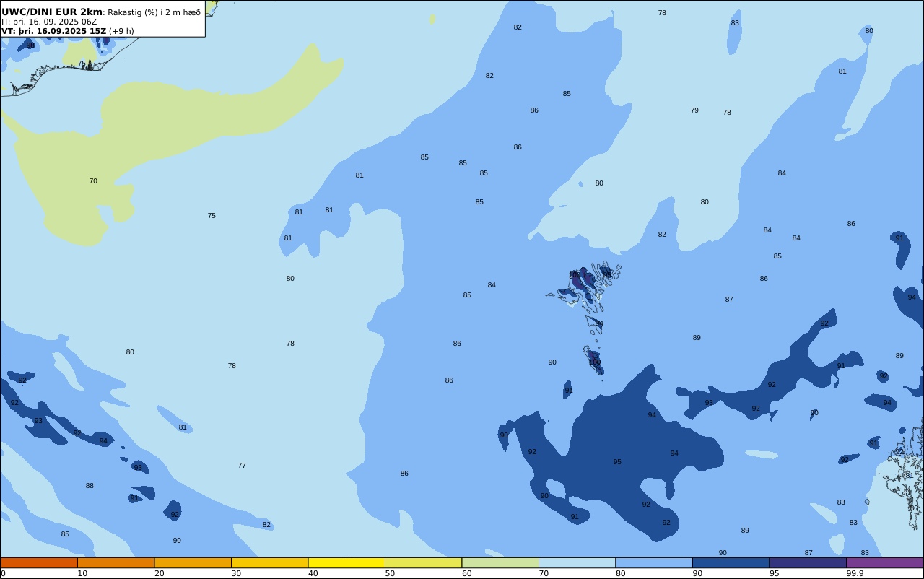Select the pale yellow 50–60 legend swatch
The width and height of the screenshot is (924, 579).
423,562
